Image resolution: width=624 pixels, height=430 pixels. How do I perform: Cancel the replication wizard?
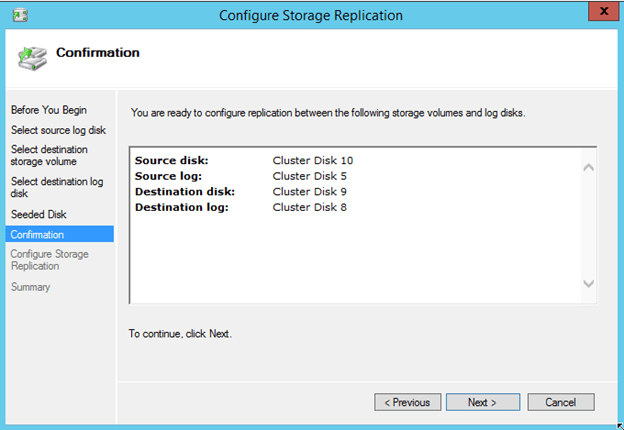coord(559,402)
